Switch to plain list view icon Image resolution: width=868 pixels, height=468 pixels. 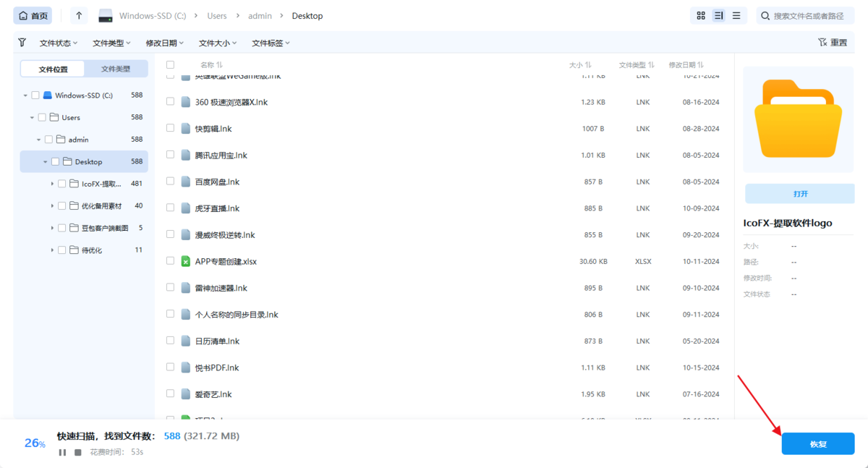click(736, 15)
